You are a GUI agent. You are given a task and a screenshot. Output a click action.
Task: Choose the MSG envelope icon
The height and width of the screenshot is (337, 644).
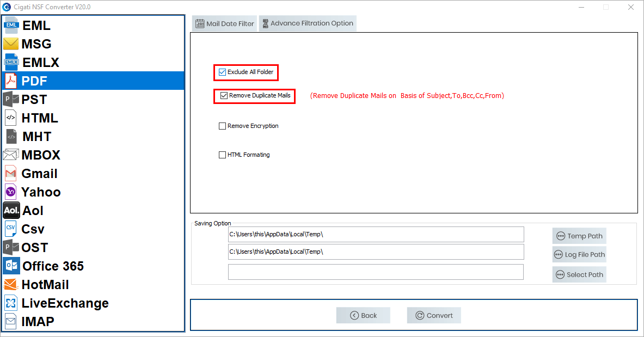pos(11,44)
